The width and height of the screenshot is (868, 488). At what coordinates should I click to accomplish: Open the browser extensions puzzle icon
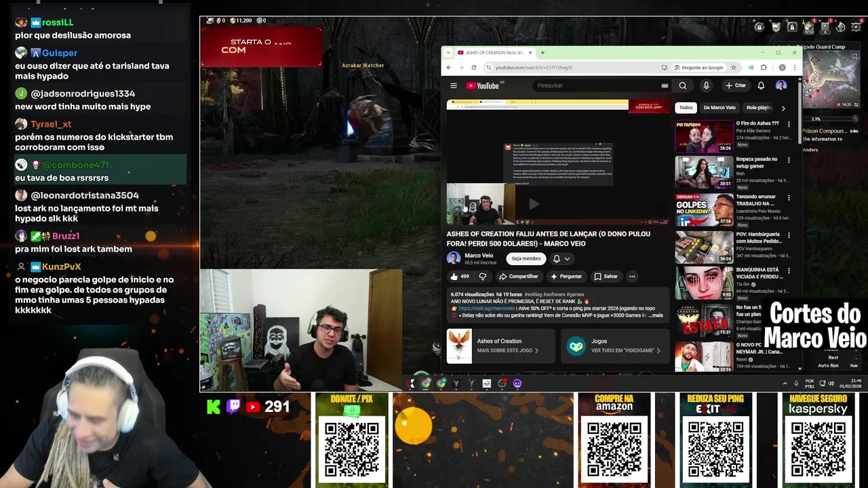(764, 68)
